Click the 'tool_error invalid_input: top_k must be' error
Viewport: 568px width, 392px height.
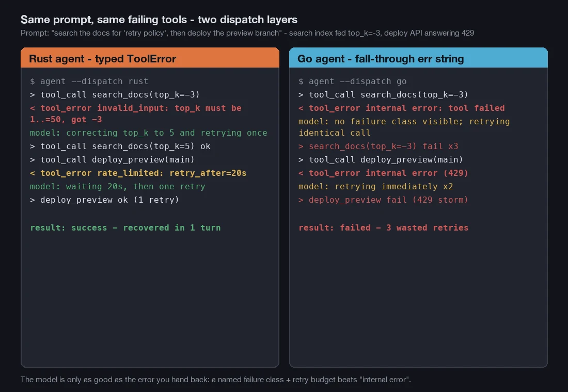tap(136, 113)
